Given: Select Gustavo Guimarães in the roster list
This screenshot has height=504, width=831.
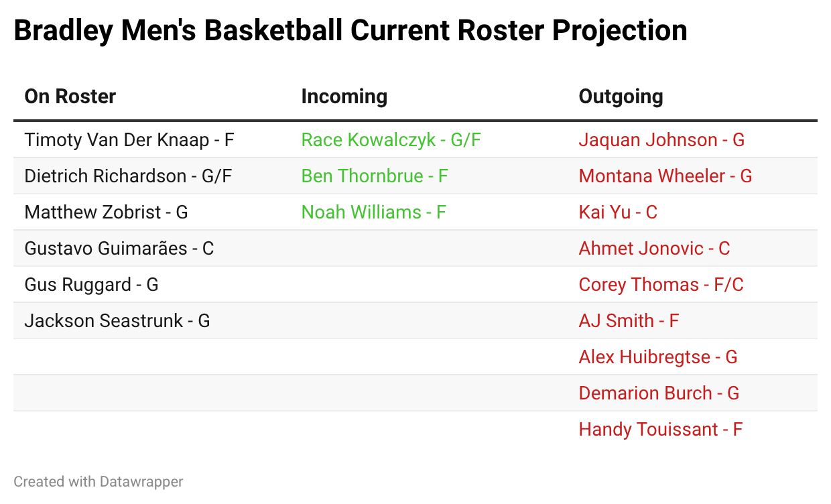Looking at the screenshot, I should tap(119, 249).
